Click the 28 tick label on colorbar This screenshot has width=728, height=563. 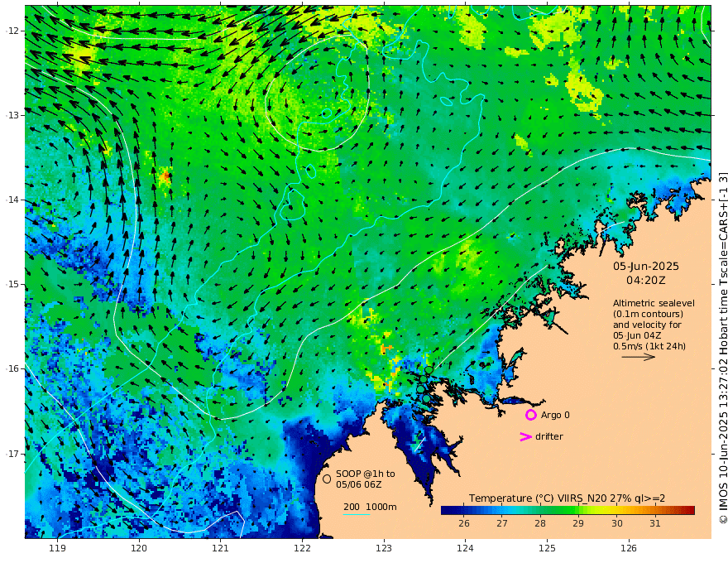click(540, 523)
